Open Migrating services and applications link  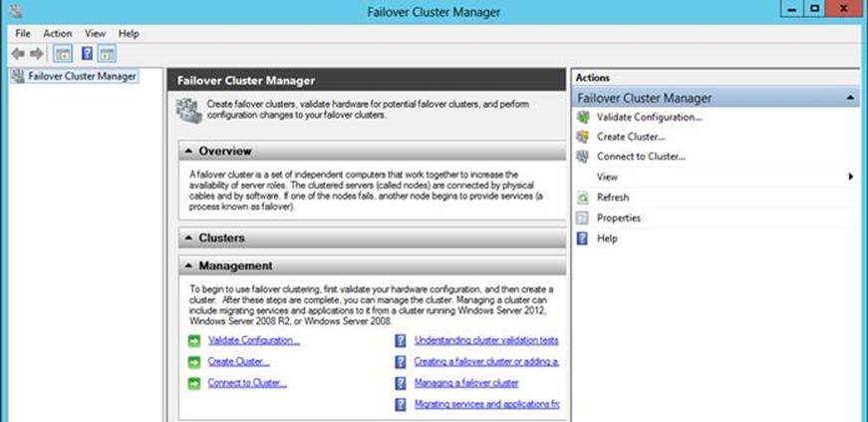[487, 404]
